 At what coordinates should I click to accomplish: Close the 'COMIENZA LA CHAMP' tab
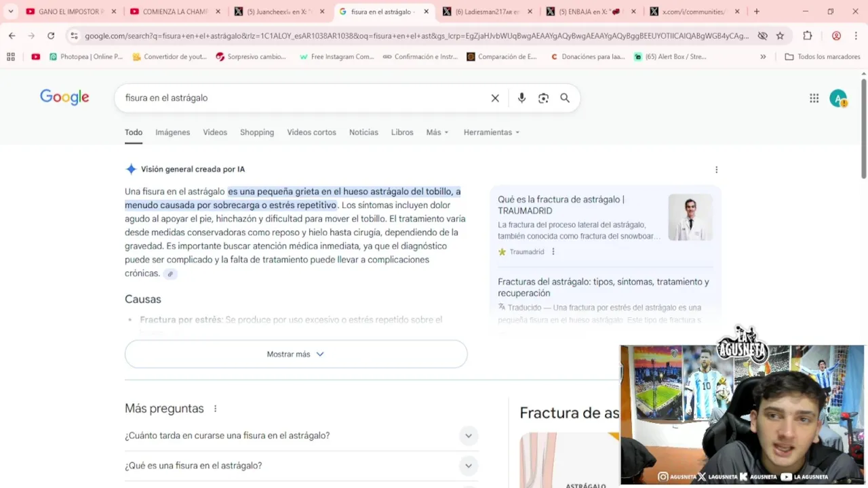click(218, 12)
